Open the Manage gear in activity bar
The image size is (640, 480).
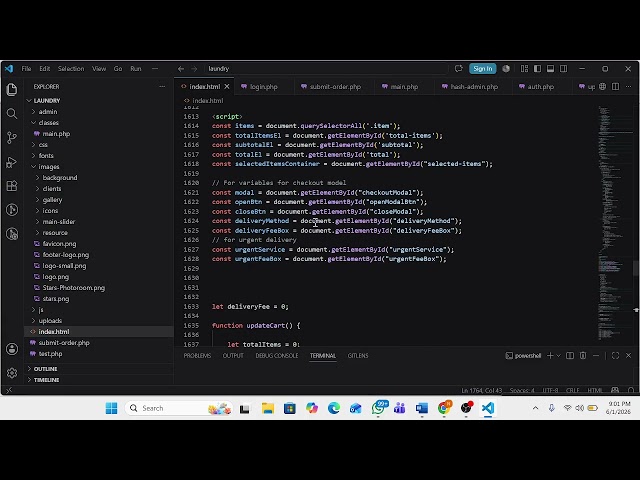(12, 373)
